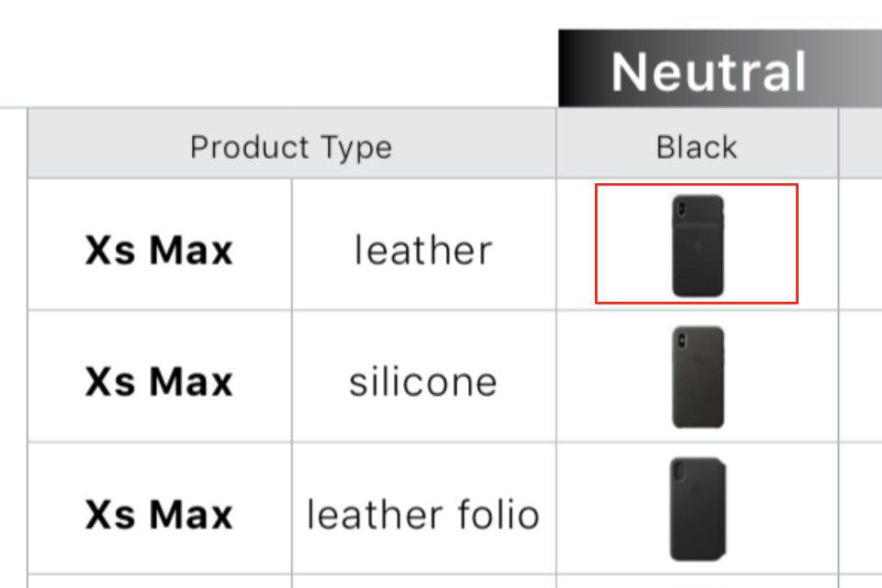Click the silicone product type cell
Screen dimensions: 882x588
[x=423, y=376]
